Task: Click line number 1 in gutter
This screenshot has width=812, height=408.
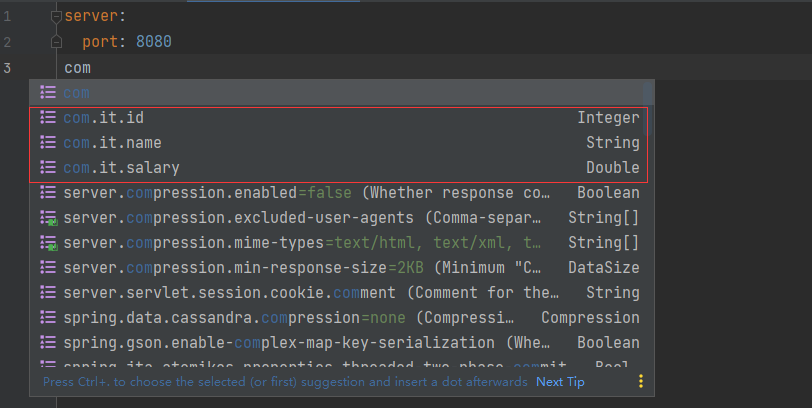Action: tap(7, 17)
